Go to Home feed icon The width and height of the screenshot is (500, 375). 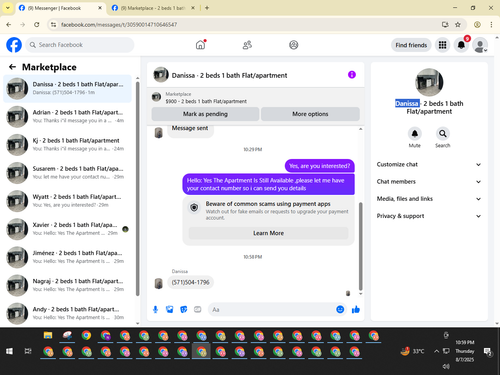click(200, 45)
